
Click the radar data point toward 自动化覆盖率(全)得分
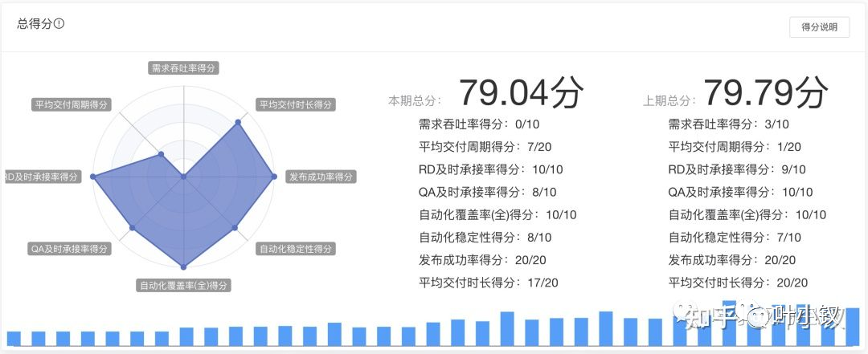tap(184, 267)
